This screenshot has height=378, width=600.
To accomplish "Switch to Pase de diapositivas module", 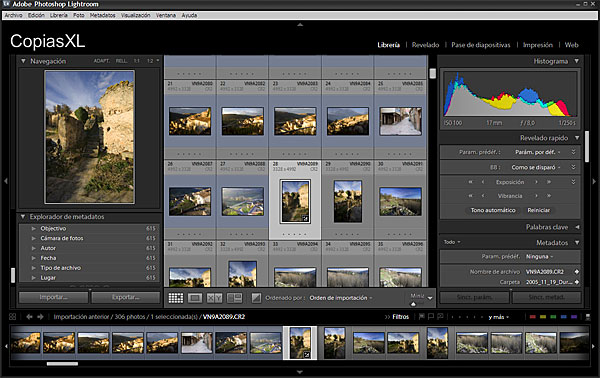I will 481,45.
